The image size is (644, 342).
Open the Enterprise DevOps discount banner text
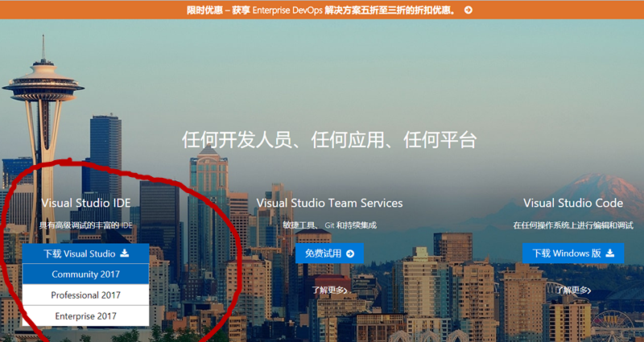321,10
